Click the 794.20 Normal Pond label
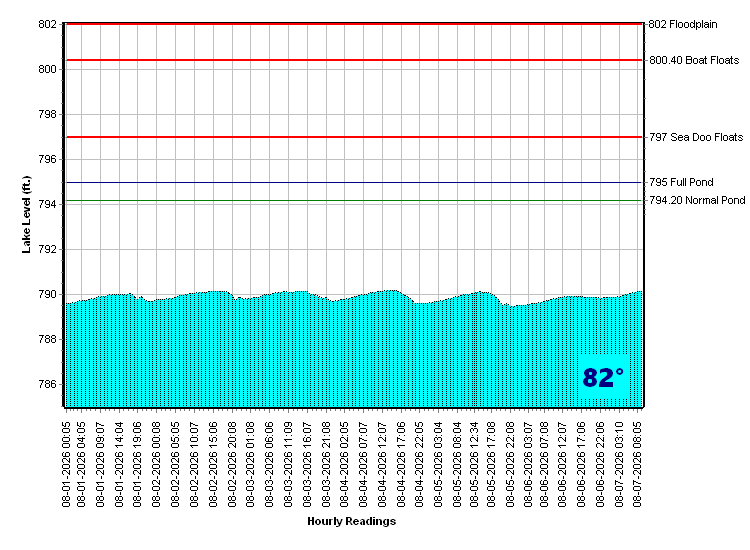 click(697, 200)
